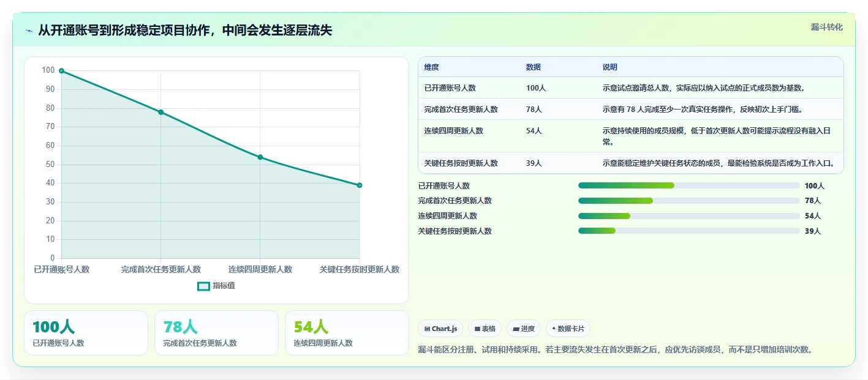Click the 已开通账号人数 progress bar
This screenshot has height=380, width=868.
[x=689, y=185]
